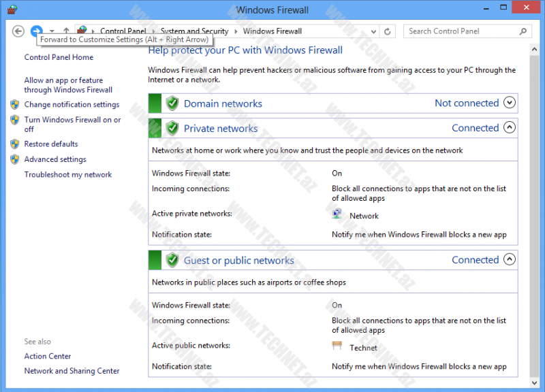
Task: Click the Up one level arrow
Action: tap(66, 31)
